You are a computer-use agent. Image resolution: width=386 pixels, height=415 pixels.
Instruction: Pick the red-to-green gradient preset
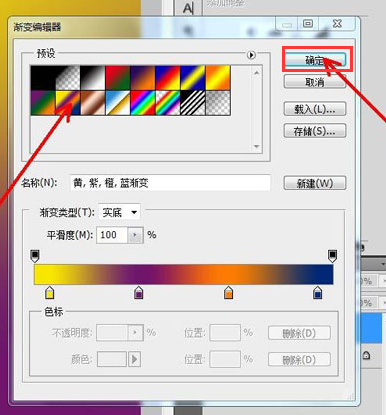tap(118, 78)
